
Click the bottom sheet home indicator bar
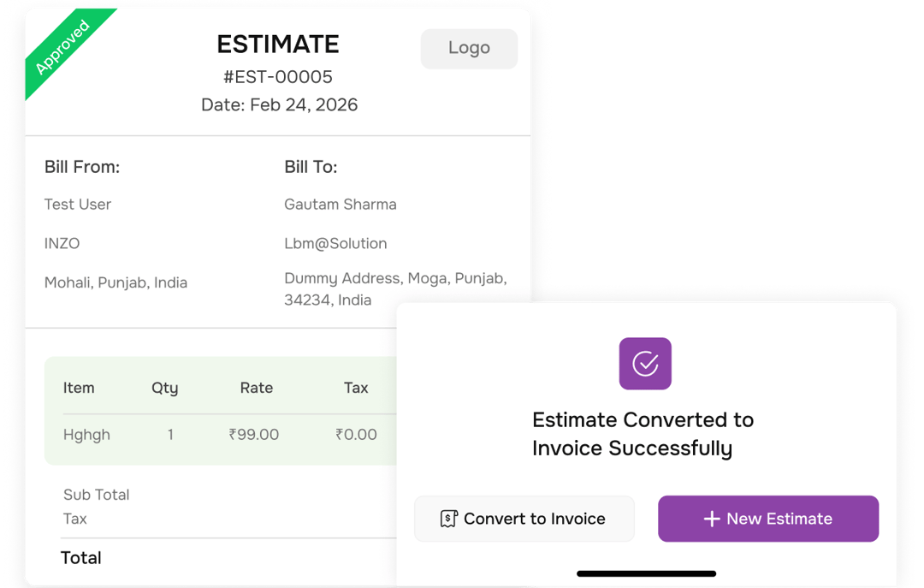tap(647, 573)
